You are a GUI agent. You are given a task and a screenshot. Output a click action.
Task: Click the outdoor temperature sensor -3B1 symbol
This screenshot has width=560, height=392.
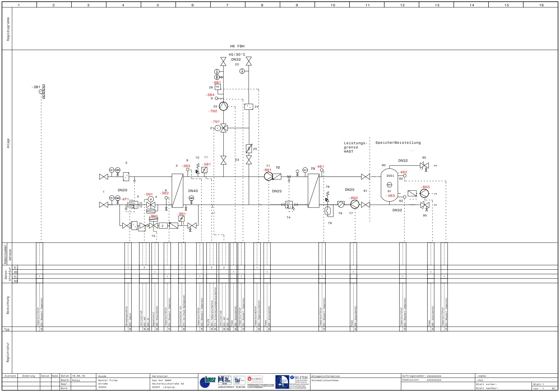[x=41, y=92]
